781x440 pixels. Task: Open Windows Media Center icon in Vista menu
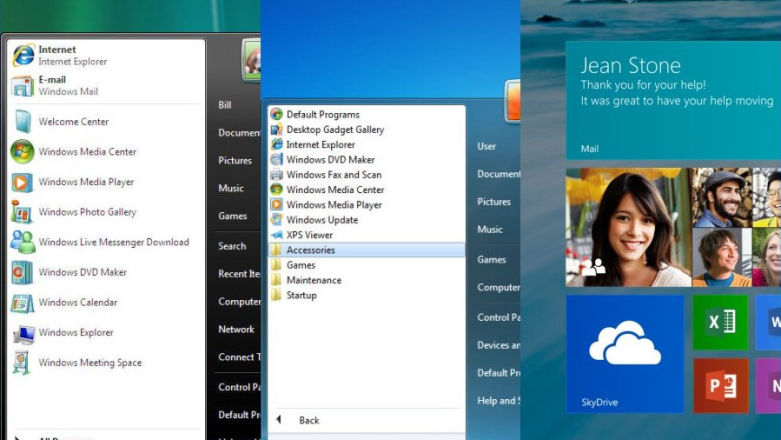point(22,151)
